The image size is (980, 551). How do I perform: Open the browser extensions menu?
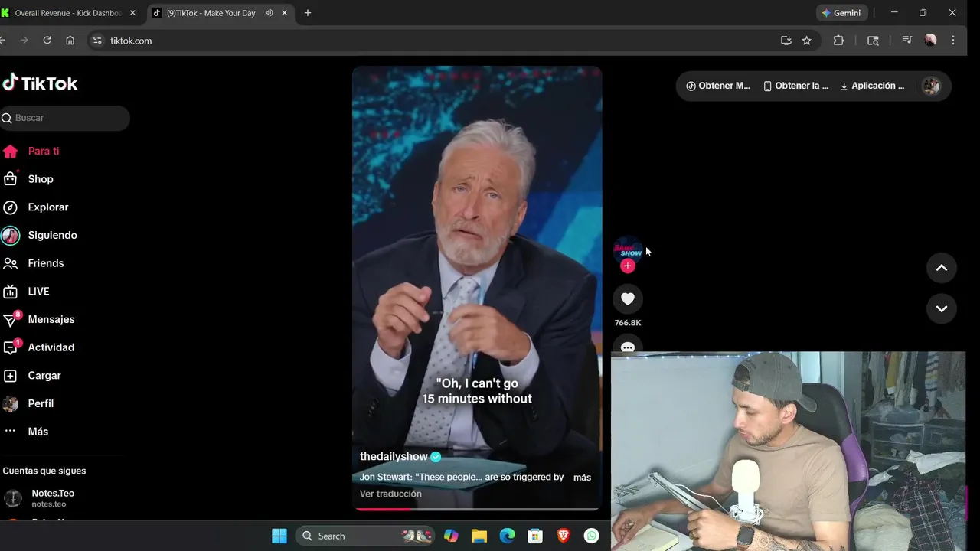pos(838,41)
